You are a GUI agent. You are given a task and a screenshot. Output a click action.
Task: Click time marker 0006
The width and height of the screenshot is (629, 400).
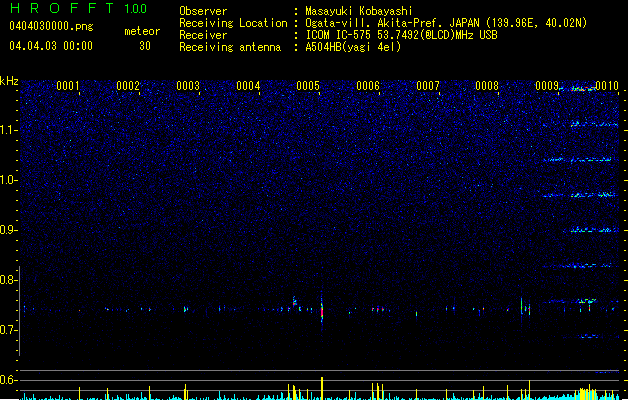coord(368,86)
